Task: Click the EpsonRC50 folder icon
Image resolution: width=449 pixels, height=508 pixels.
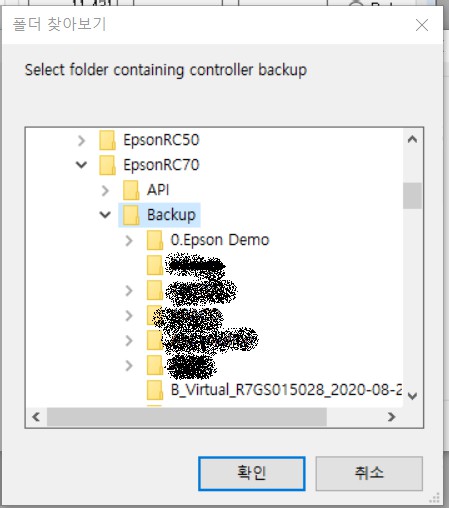Action: click(107, 140)
